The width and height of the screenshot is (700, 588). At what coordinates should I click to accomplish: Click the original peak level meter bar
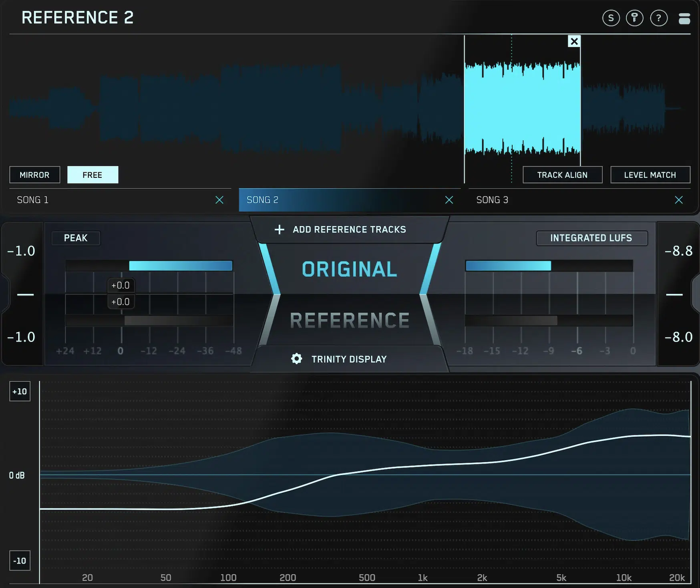pyautogui.click(x=149, y=266)
